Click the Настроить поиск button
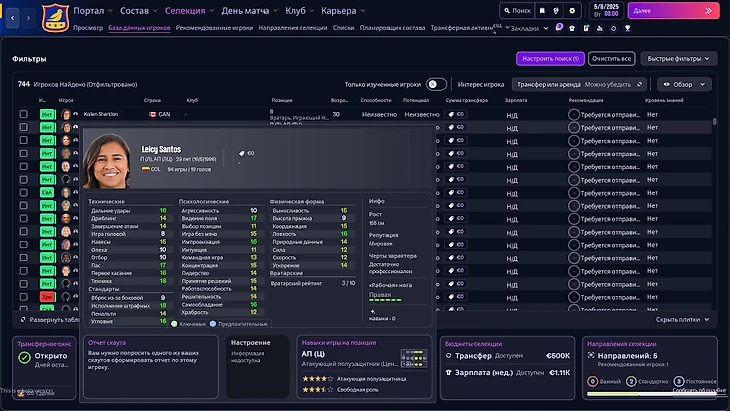 pyautogui.click(x=549, y=59)
